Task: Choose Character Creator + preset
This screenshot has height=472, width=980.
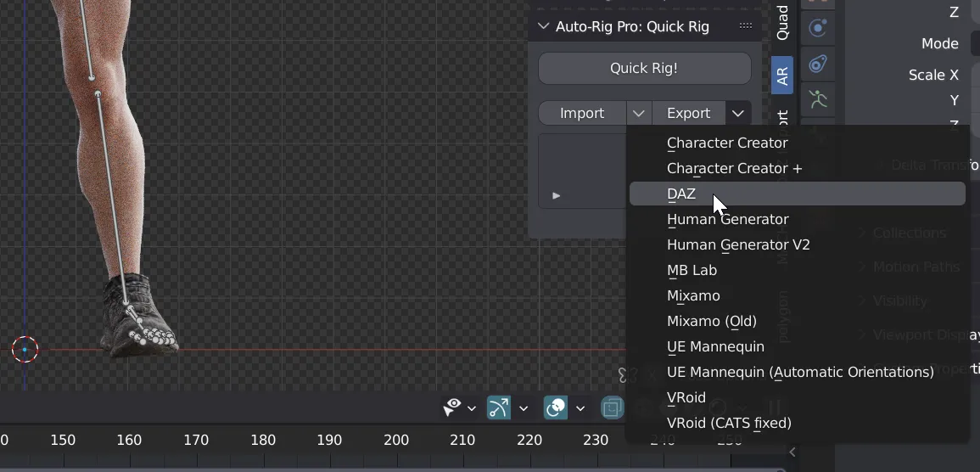Action: [x=797, y=168]
